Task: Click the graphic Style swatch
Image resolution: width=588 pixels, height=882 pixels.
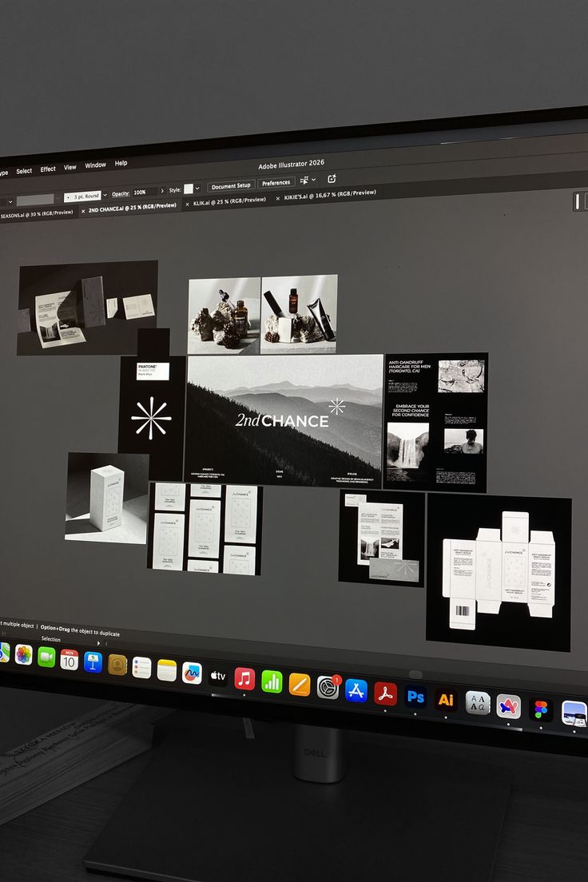Action: [x=189, y=189]
